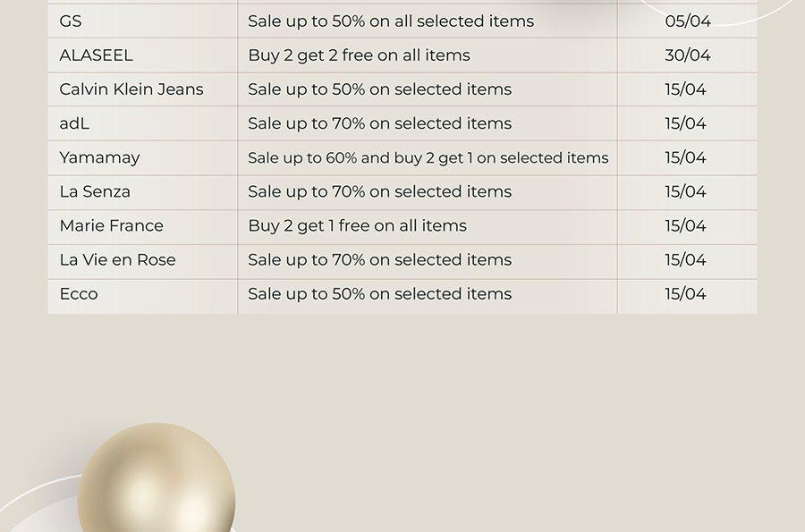This screenshot has height=532, width=805.
Task: Click the gold pearl sphere decoration
Action: (x=157, y=477)
